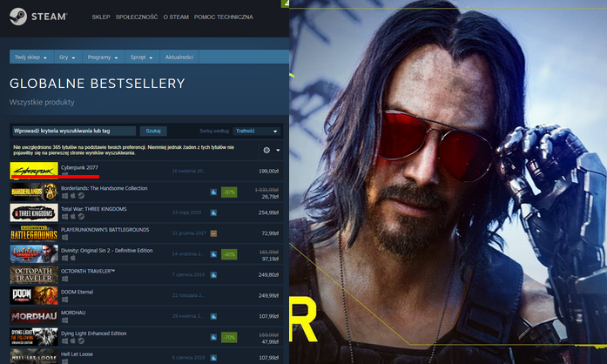Viewport: 607px width, 364px height.
Task: Open the SKLEP menu item
Action: 101,17
